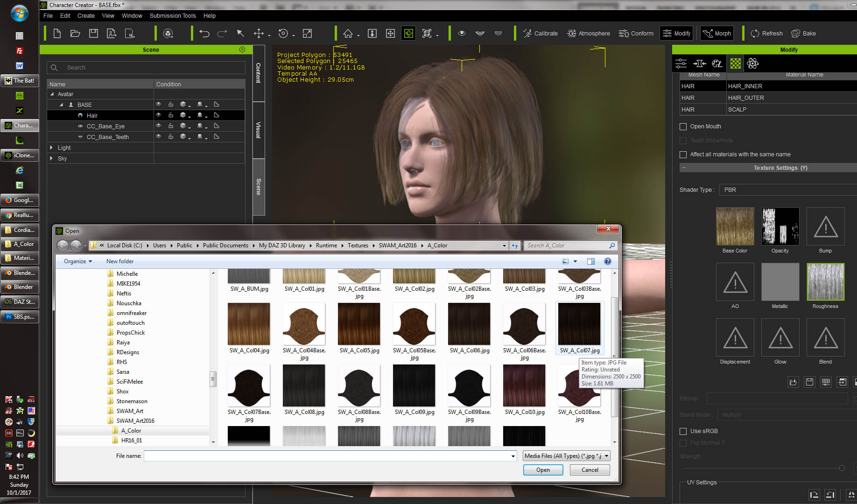This screenshot has width=857, height=504.
Task: Toggle the Use sRGB checkbox
Action: pos(683,431)
